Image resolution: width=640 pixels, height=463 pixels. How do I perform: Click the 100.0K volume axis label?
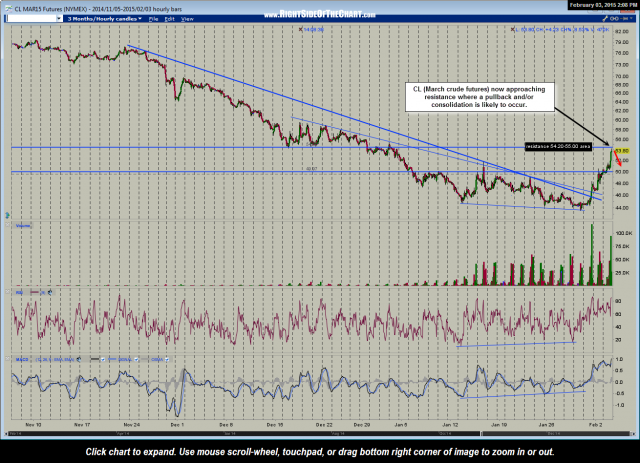(x=623, y=233)
